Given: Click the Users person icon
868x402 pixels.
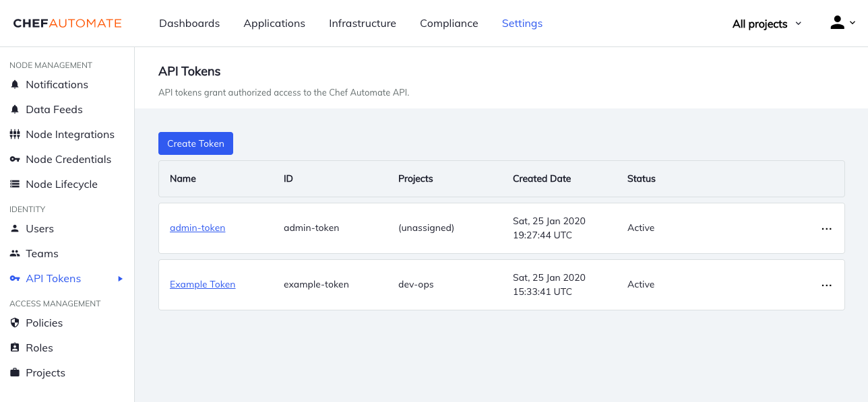Looking at the screenshot, I should pos(15,229).
